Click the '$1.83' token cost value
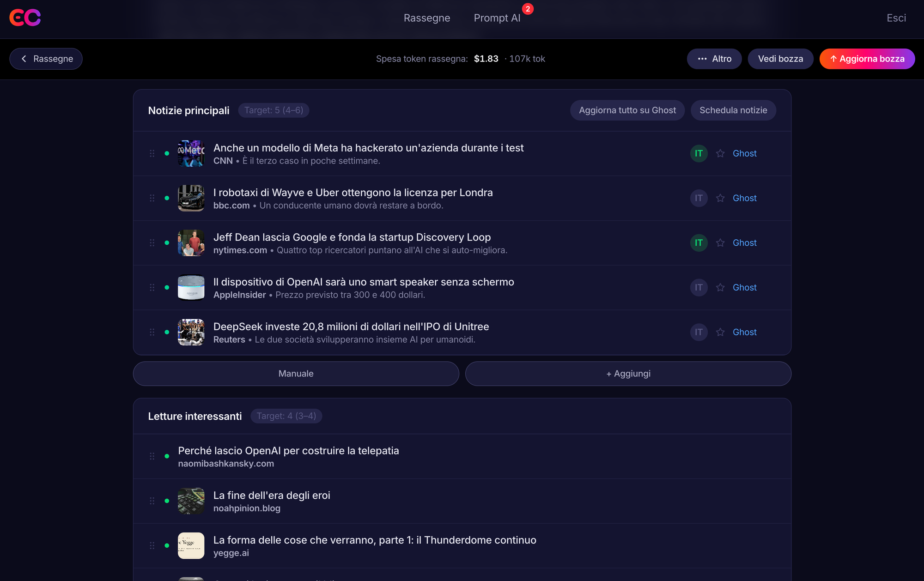 click(486, 59)
